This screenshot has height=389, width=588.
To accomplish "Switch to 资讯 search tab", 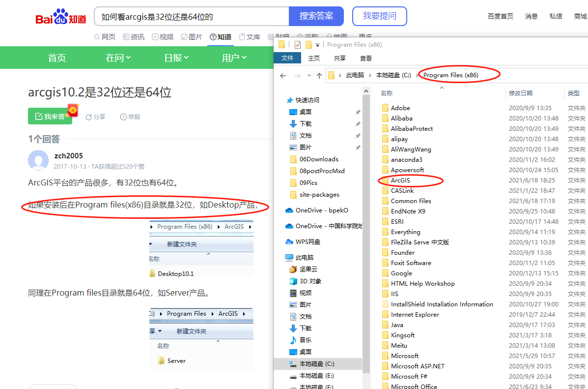I will 134,37.
